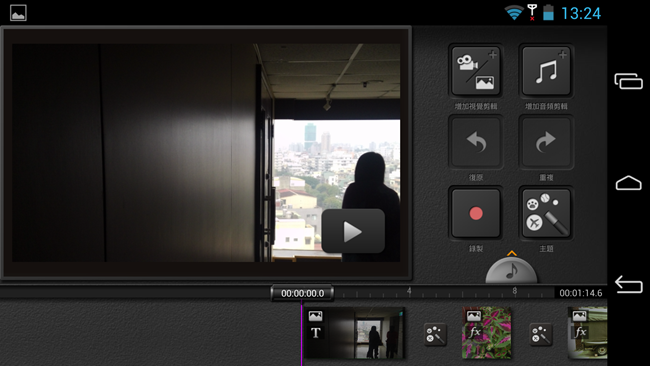Tap the mobile signal antenna icon
This screenshot has width=650, height=366.
coord(532,12)
